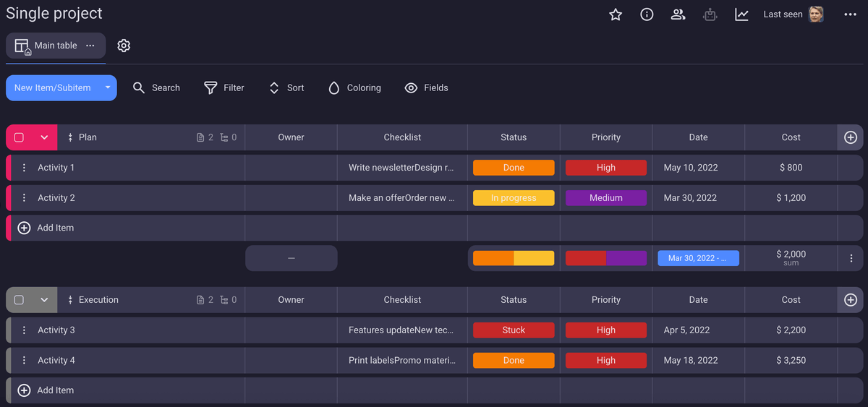
Task: Open the Filter button
Action: [x=224, y=88]
